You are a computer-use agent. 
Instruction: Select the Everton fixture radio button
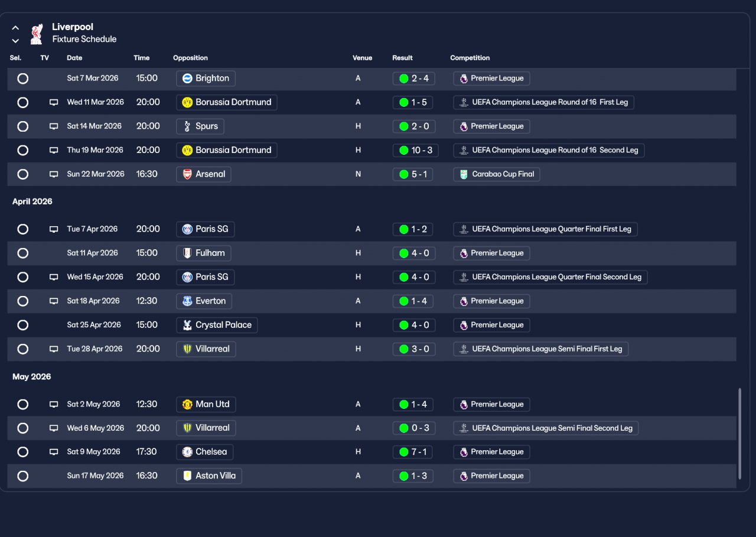click(x=22, y=301)
